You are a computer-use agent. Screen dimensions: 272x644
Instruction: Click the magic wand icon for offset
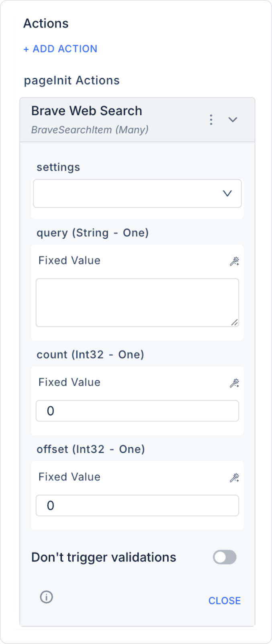[234, 477]
